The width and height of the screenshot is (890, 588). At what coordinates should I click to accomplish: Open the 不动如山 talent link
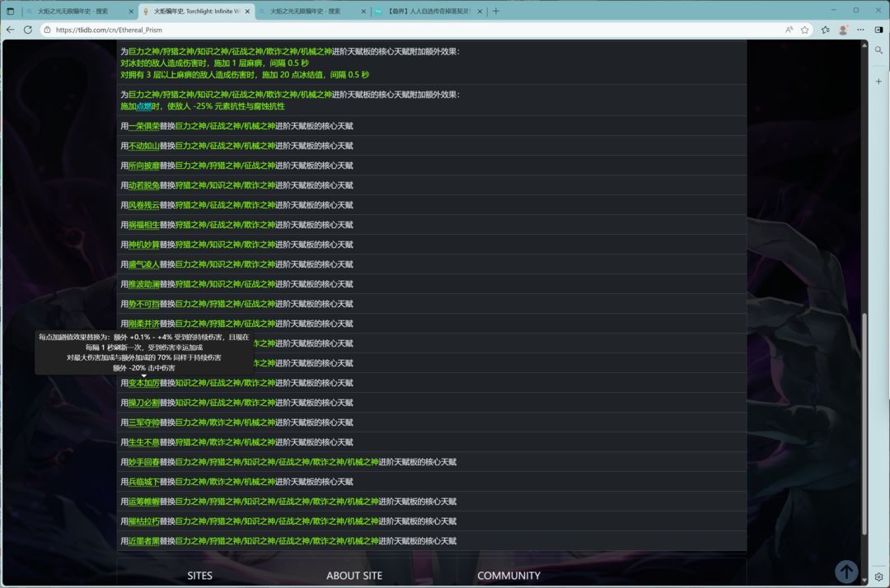tap(143, 146)
